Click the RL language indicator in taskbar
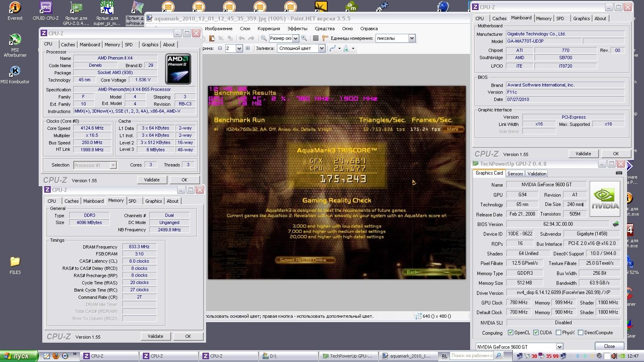This screenshot has width=644, height=362. (444, 356)
